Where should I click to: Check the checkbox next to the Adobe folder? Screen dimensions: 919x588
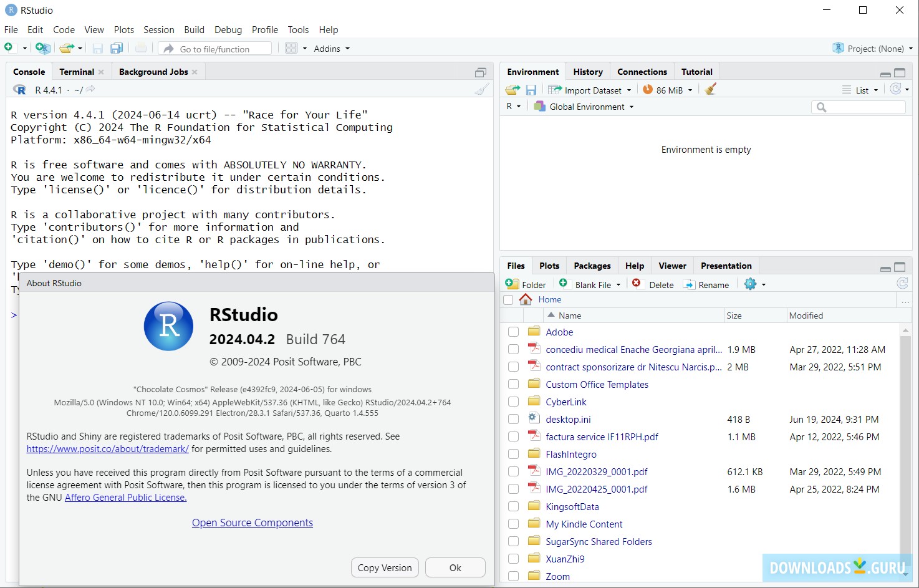point(512,332)
